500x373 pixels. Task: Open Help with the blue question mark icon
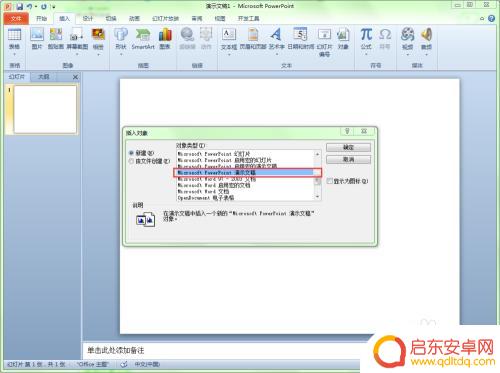491,18
